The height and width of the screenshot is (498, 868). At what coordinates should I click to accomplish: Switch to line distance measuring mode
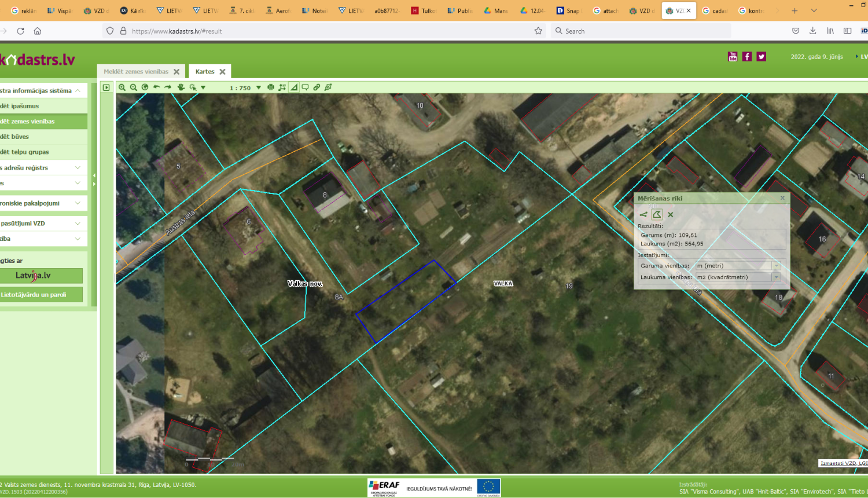coord(643,214)
